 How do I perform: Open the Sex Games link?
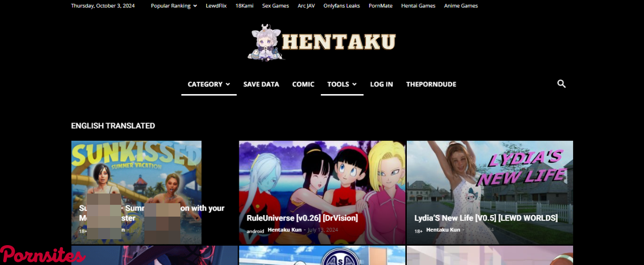tap(275, 6)
